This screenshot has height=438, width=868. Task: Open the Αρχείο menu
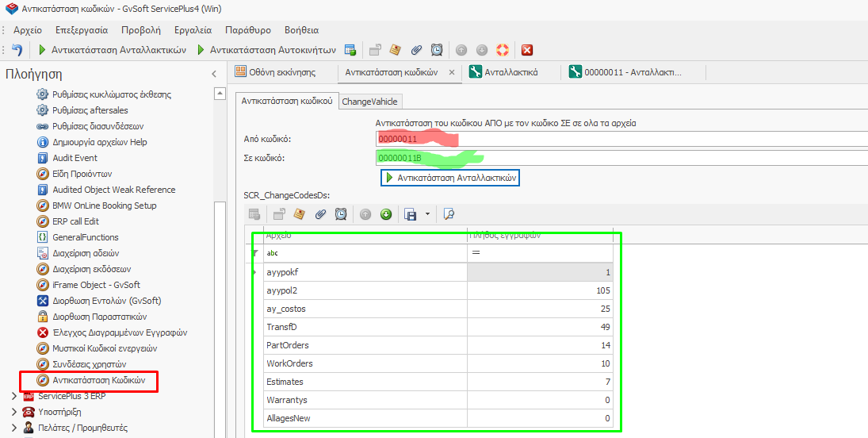(28, 30)
